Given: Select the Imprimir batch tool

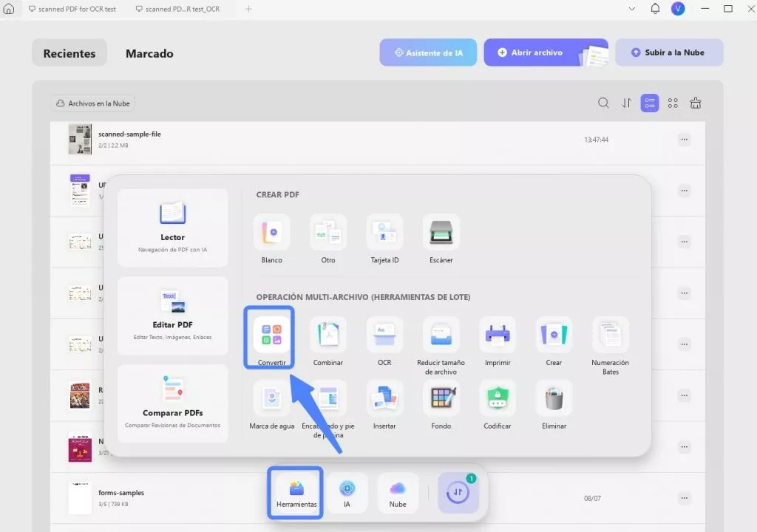Looking at the screenshot, I should pos(498,340).
